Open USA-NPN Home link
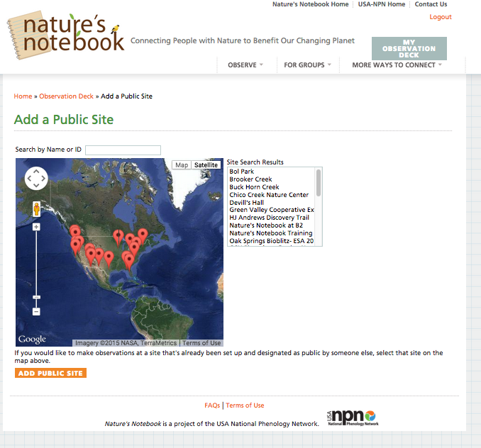481x448 pixels. coord(381,4)
